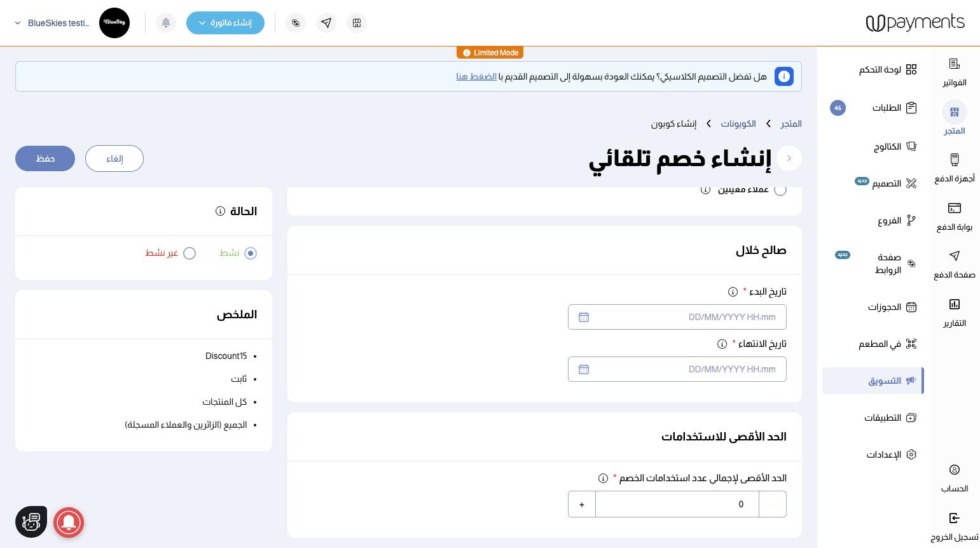Open الحساب account icon

[954, 470]
